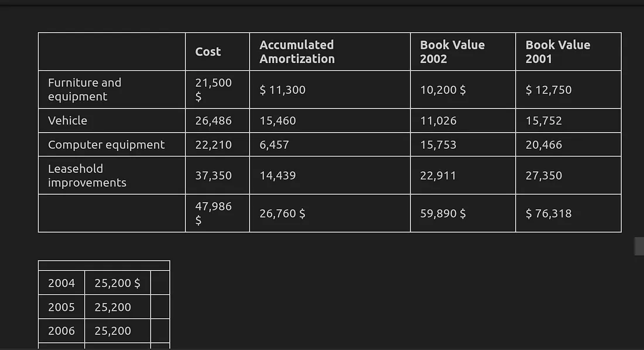
Task: Click the 2005 year cell
Action: tap(61, 307)
